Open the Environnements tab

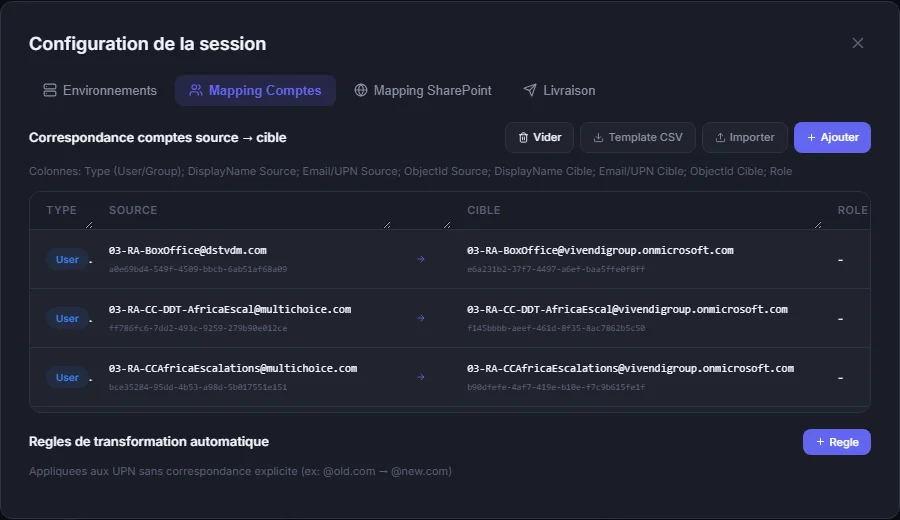(x=100, y=91)
